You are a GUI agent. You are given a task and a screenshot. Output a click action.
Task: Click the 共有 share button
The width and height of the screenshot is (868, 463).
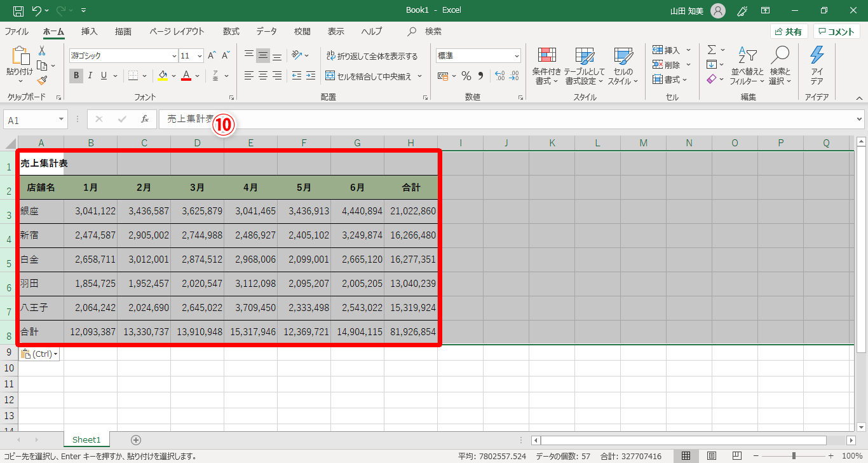789,32
